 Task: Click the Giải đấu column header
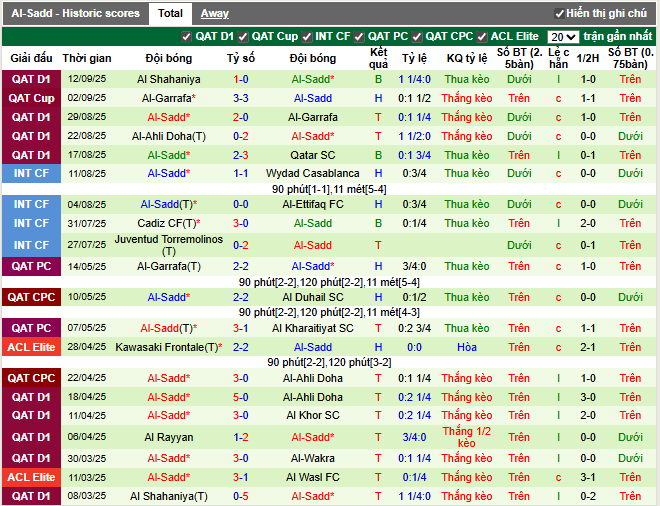[x=32, y=58]
